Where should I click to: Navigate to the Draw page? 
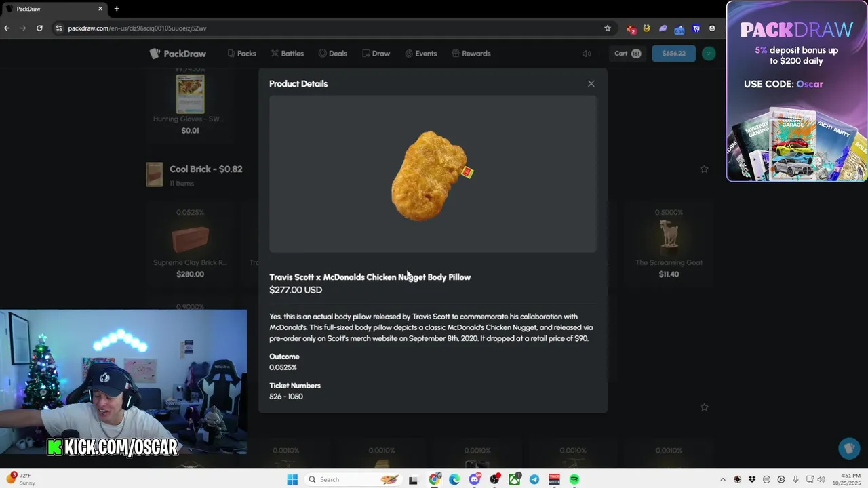pyautogui.click(x=376, y=54)
